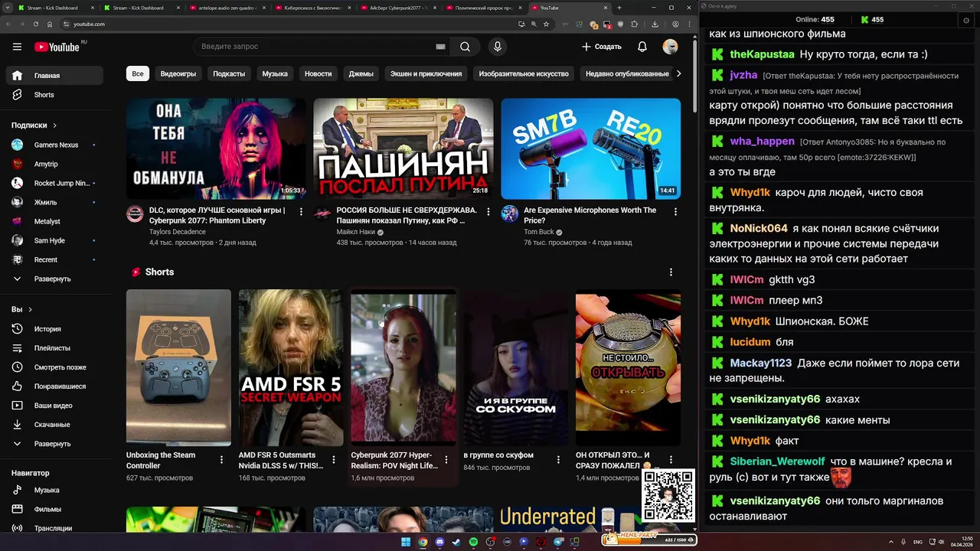Open Пашинян послал Путина video thumbnail
The image size is (980, 551).
coord(403,148)
